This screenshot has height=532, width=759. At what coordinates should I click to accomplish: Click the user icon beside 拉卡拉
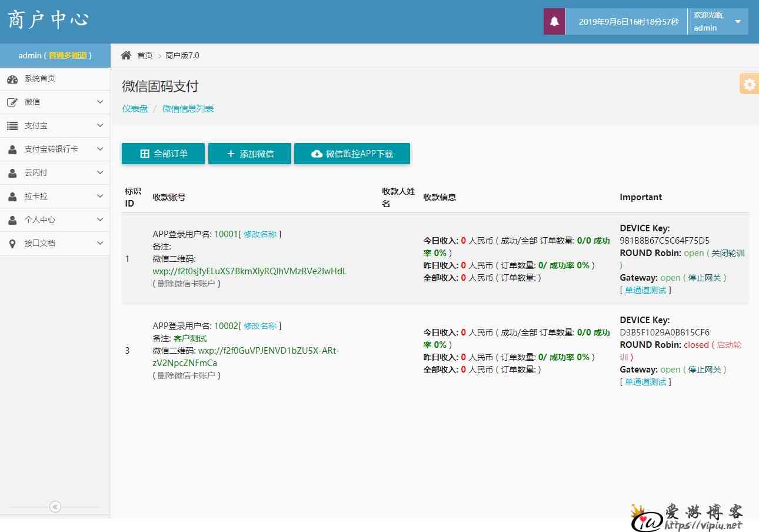pos(12,197)
